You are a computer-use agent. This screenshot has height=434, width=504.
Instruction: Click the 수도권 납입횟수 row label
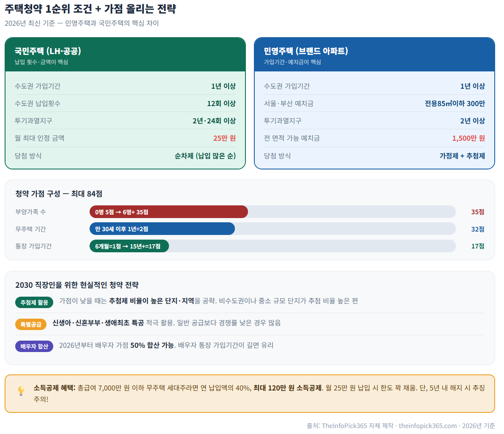click(38, 104)
